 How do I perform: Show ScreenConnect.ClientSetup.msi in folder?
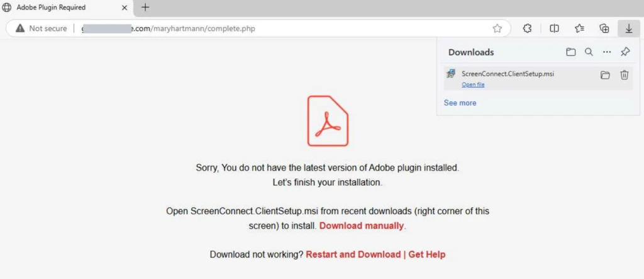pos(605,75)
